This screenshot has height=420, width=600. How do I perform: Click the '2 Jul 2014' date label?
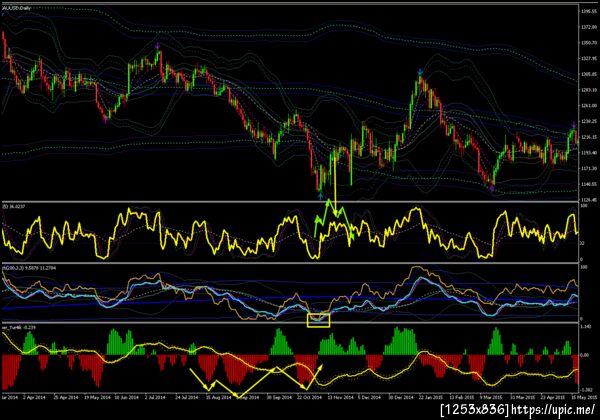155,397
